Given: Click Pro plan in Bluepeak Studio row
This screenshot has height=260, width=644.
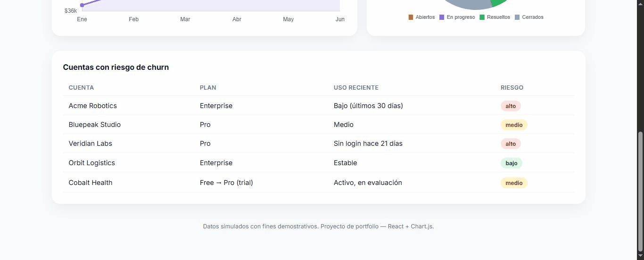Looking at the screenshot, I should (x=205, y=125).
